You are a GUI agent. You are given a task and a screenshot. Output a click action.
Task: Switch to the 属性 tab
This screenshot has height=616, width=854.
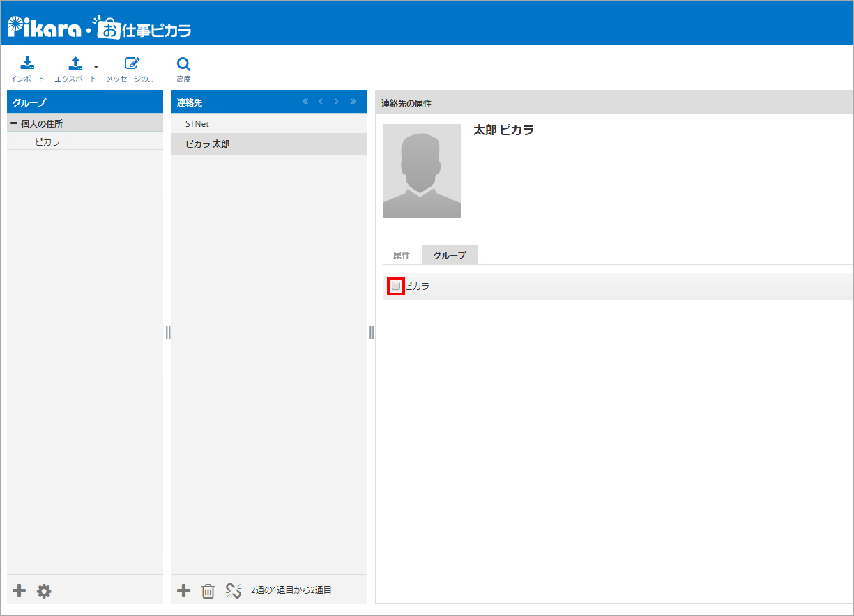click(402, 255)
